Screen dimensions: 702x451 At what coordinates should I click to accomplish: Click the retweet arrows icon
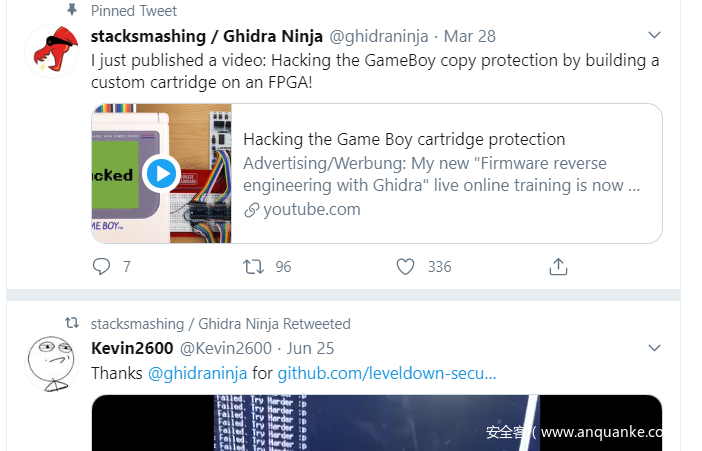point(254,267)
